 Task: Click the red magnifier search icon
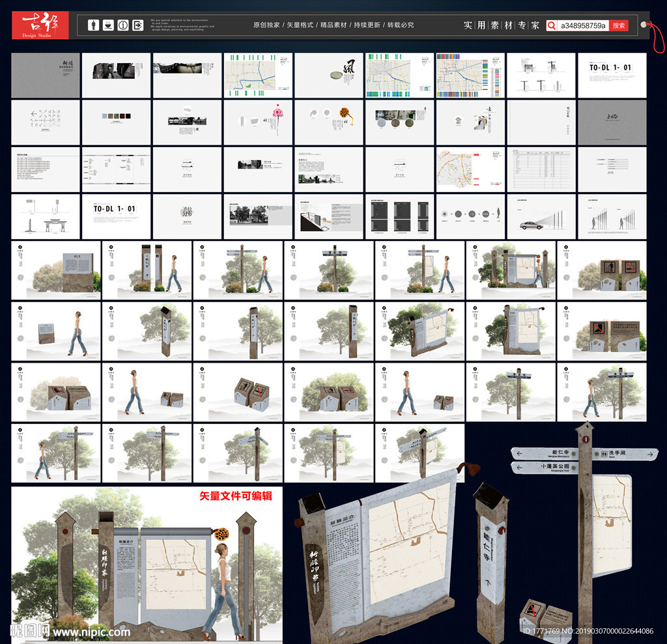point(551,25)
